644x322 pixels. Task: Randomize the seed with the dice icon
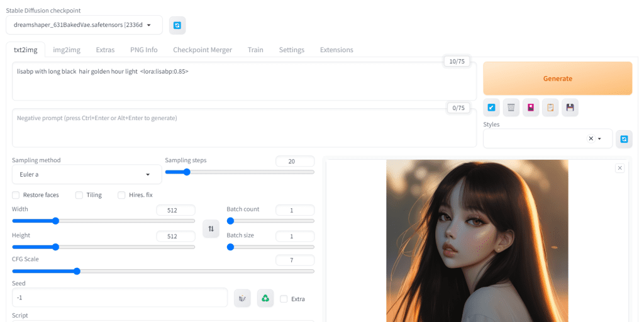click(242, 298)
